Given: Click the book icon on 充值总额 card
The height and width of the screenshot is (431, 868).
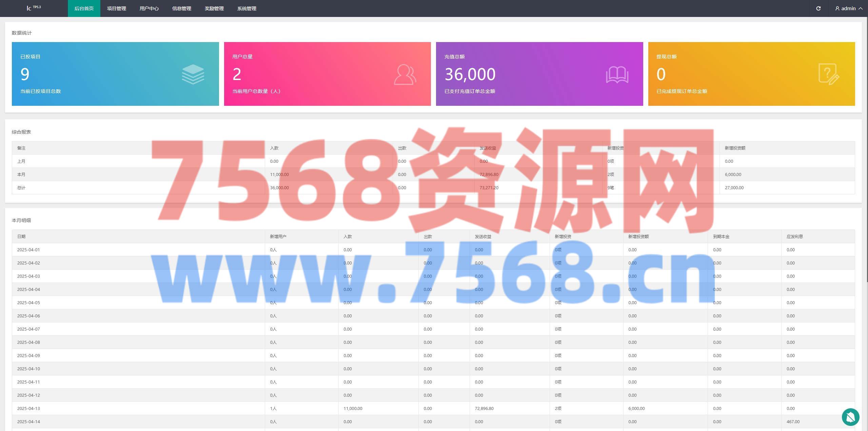Looking at the screenshot, I should (617, 75).
